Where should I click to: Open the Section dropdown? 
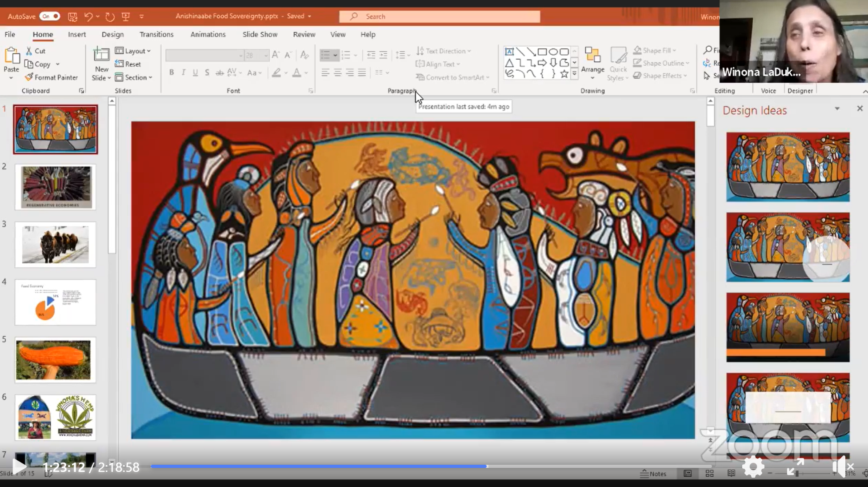(x=133, y=77)
